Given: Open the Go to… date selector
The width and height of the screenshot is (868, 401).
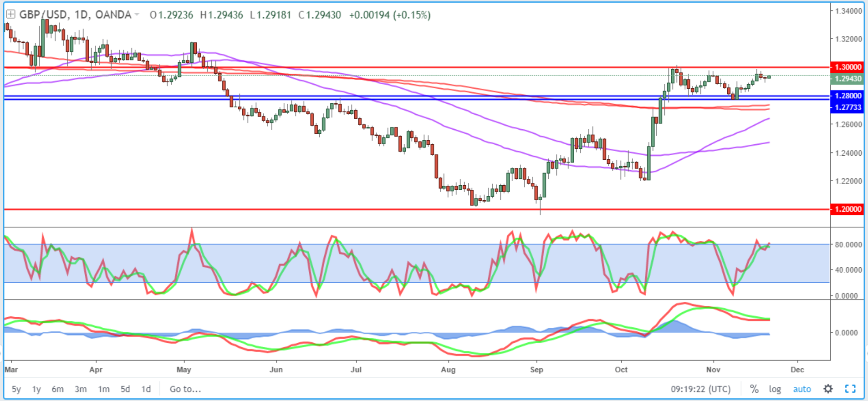Looking at the screenshot, I should pyautogui.click(x=185, y=389).
